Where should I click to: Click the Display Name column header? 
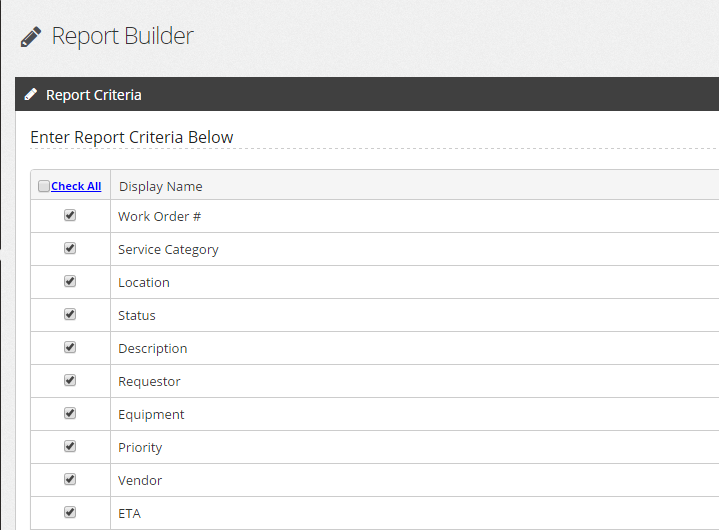click(x=160, y=187)
